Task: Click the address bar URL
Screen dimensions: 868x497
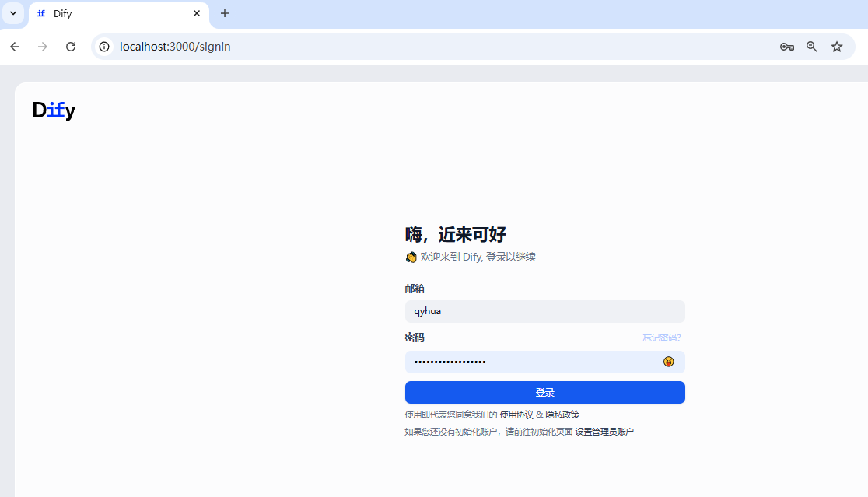Action: click(x=175, y=47)
